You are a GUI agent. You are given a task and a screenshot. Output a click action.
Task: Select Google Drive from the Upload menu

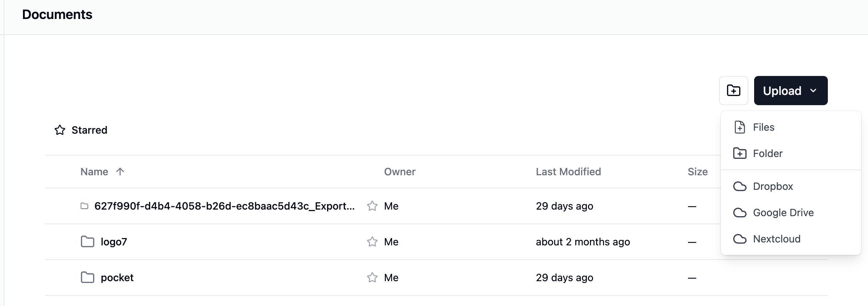tap(783, 213)
